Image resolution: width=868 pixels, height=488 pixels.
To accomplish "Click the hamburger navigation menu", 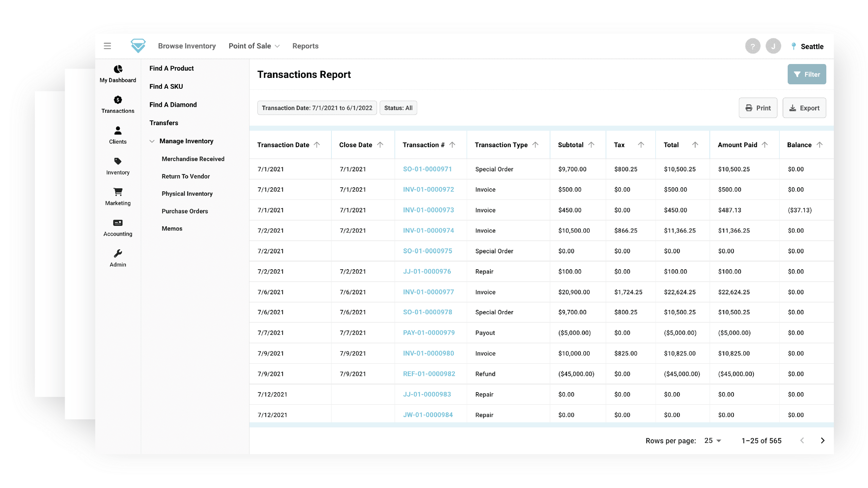I will pyautogui.click(x=107, y=46).
